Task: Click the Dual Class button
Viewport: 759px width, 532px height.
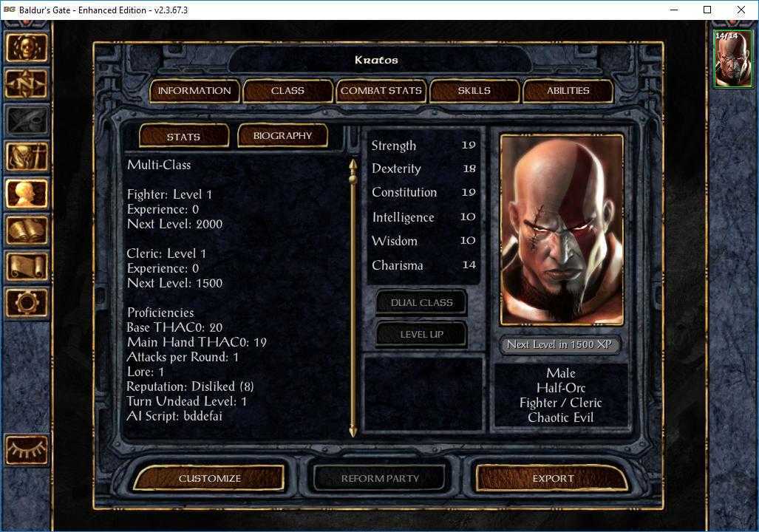Action: click(x=421, y=303)
